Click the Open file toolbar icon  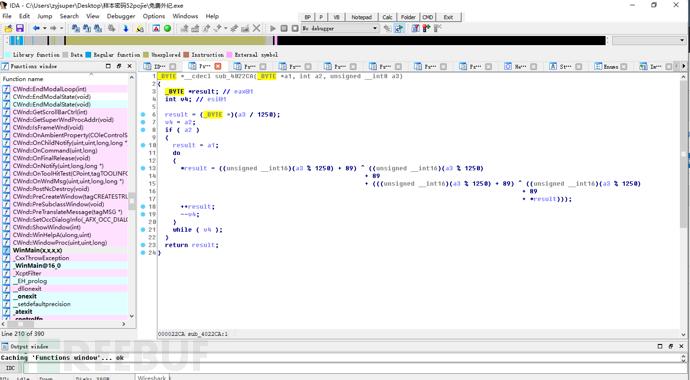[8, 28]
